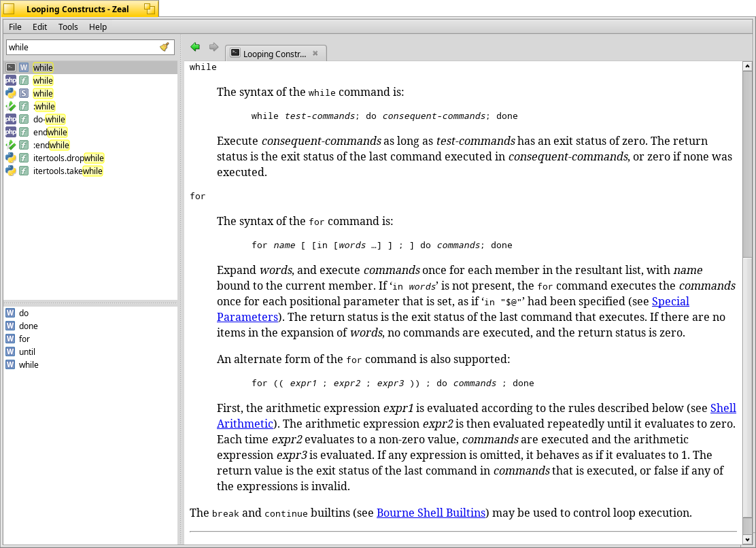This screenshot has height=548, width=756.
Task: Click the terminal icon on the Looping tab
Action: 235,52
